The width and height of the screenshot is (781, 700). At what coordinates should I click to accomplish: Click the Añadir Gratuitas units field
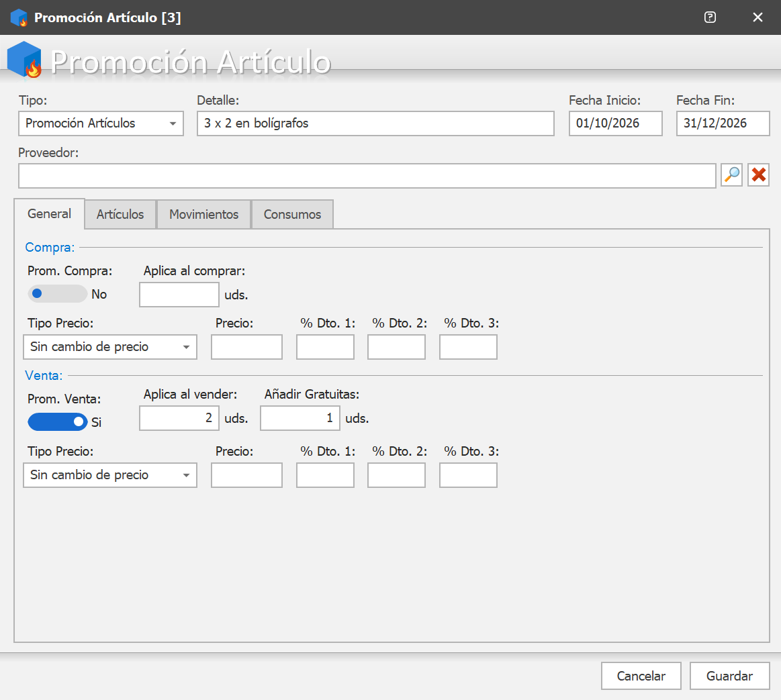(x=300, y=418)
